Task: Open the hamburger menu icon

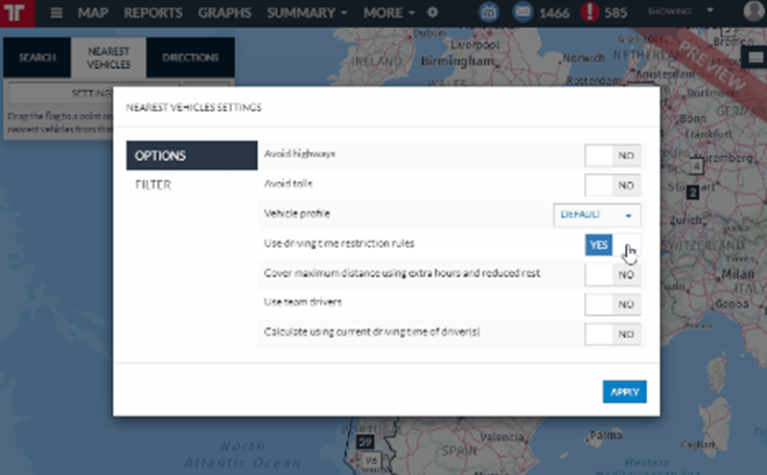Action: pos(57,13)
